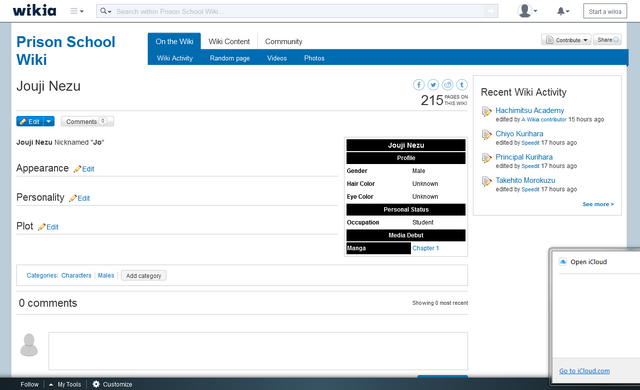Click into the comment text box
This screenshot has width=640, height=390.
tap(258, 351)
